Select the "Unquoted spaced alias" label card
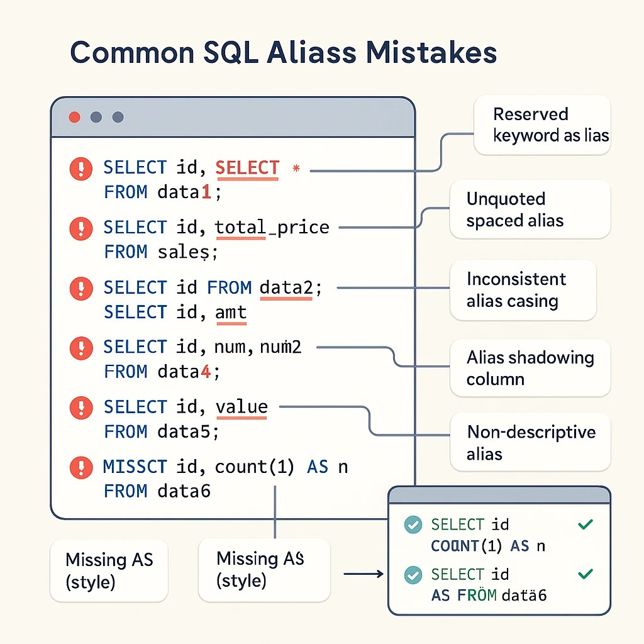 [x=530, y=209]
